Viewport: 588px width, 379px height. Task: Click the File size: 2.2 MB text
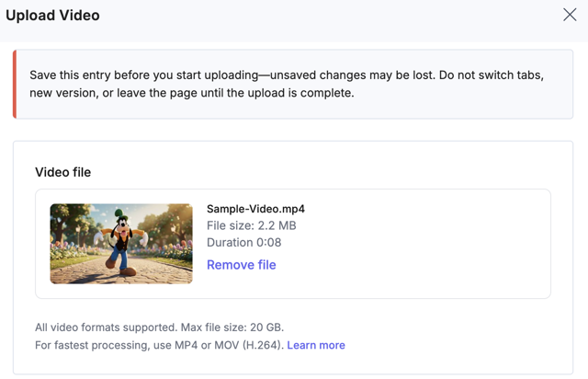click(x=251, y=225)
